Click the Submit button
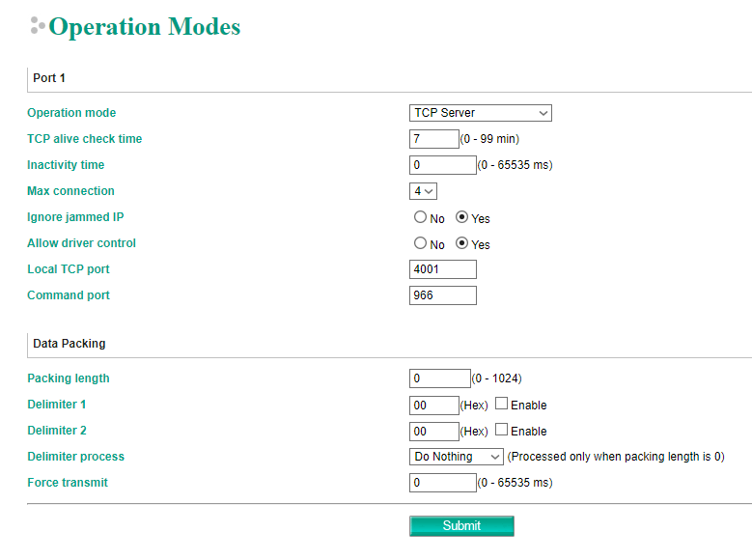The height and width of the screenshot is (560, 752). 461,526
